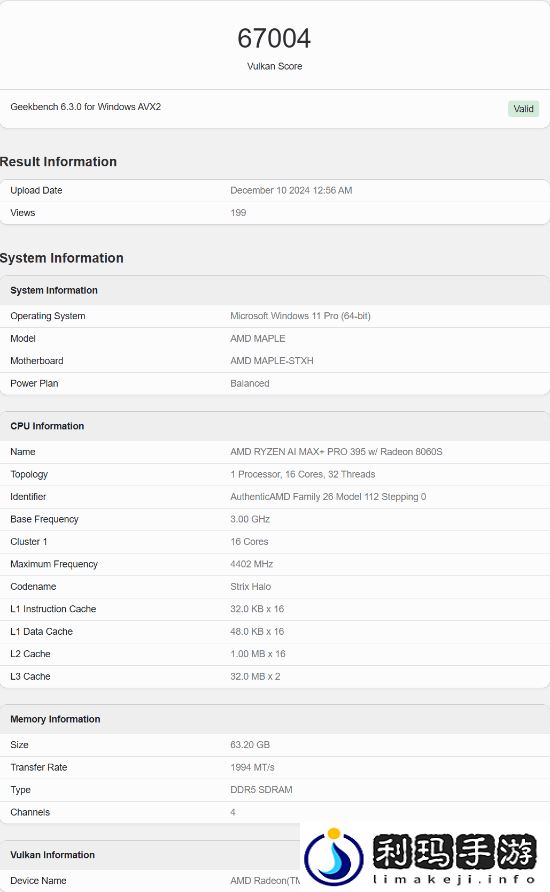The width and height of the screenshot is (550, 892).
Task: Click topology '1 Processor, 16 Cores, 32 Threads'
Action: 303,474
